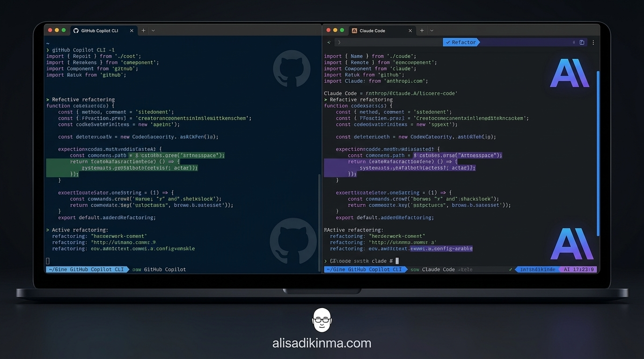Expand tab dropdown chevron in GitHub Copilot window
The image size is (644, 359).
click(153, 30)
